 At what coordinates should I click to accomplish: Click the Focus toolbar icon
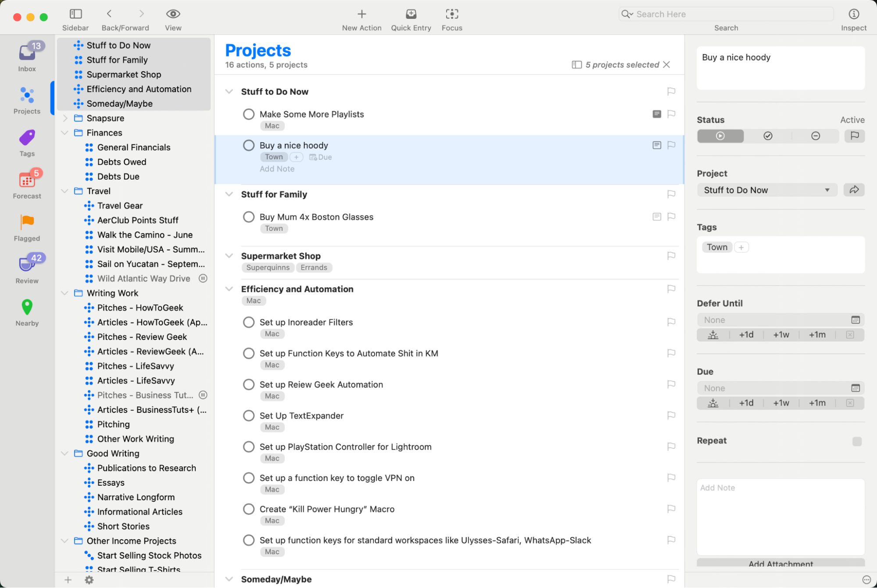(x=452, y=18)
